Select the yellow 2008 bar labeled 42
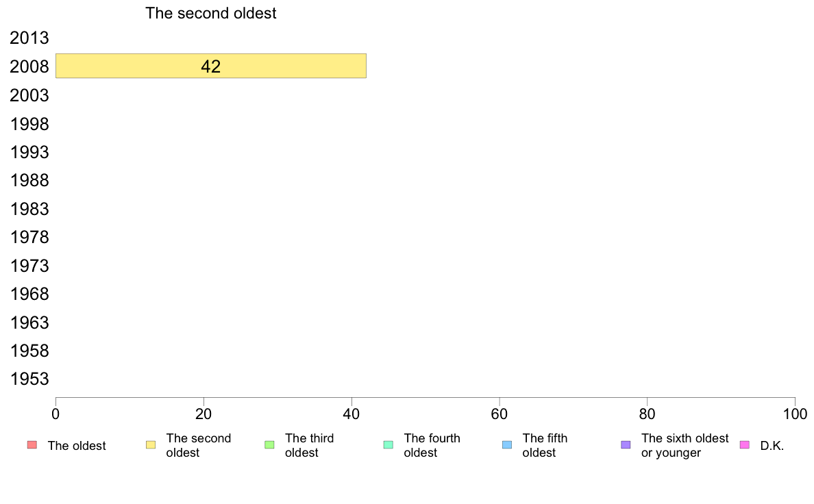Screen dimensions: 814x504 211,66
